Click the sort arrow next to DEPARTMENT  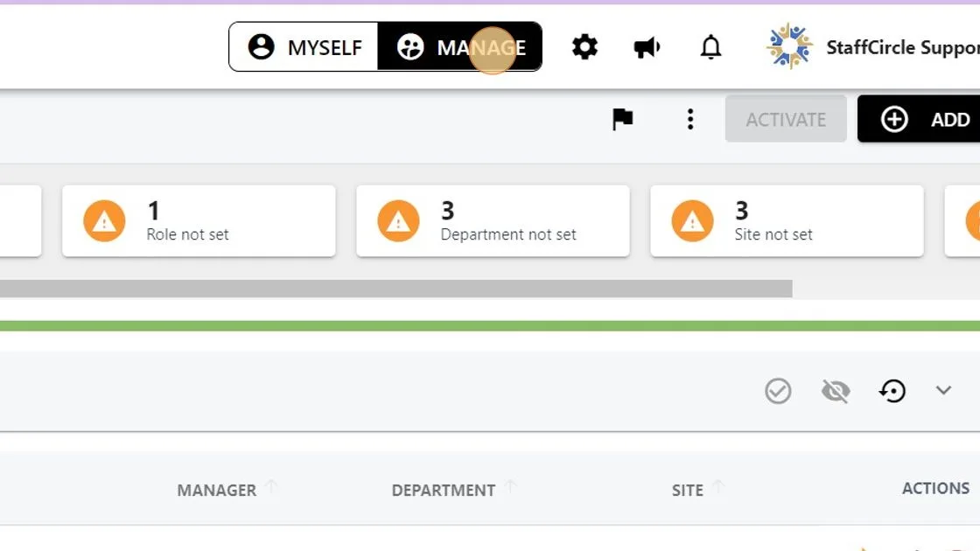coord(511,486)
